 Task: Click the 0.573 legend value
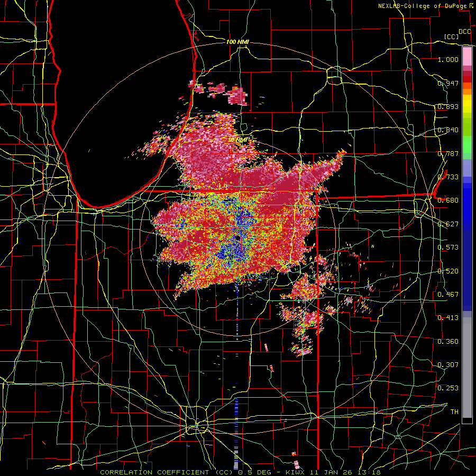[448, 247]
